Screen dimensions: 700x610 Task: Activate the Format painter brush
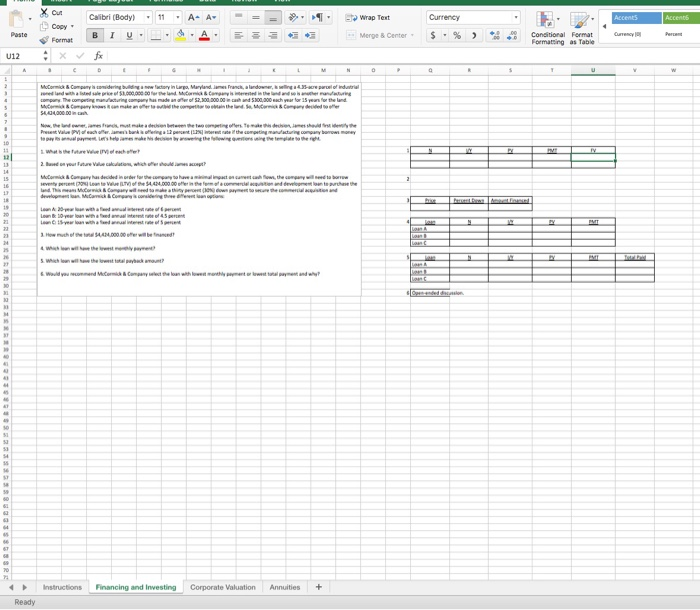click(44, 40)
